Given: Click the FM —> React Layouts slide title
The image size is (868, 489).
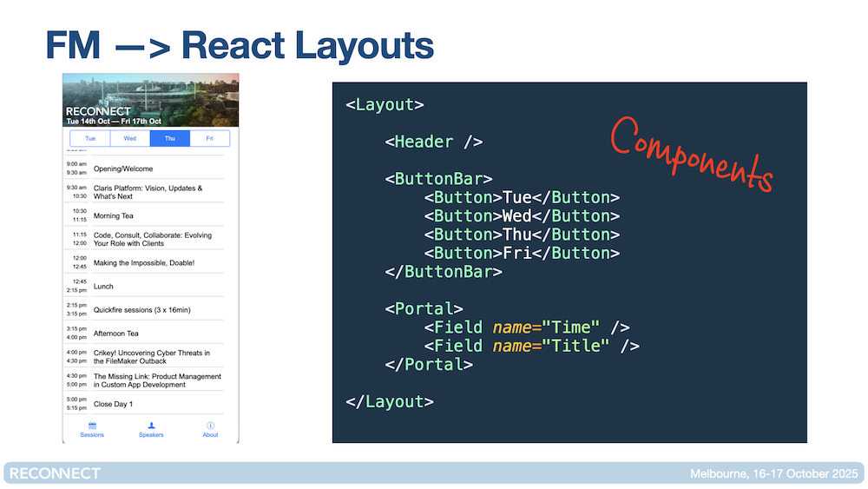Looking at the screenshot, I should point(240,45).
